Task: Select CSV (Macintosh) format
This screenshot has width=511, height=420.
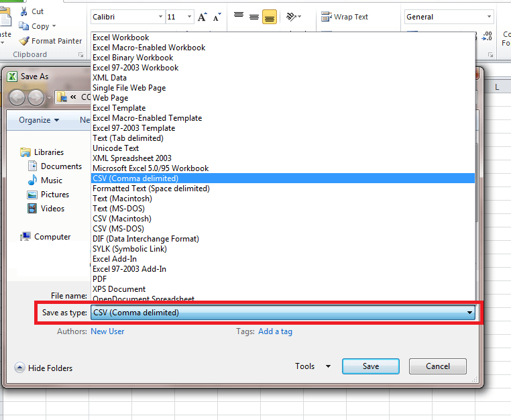Action: click(282, 219)
